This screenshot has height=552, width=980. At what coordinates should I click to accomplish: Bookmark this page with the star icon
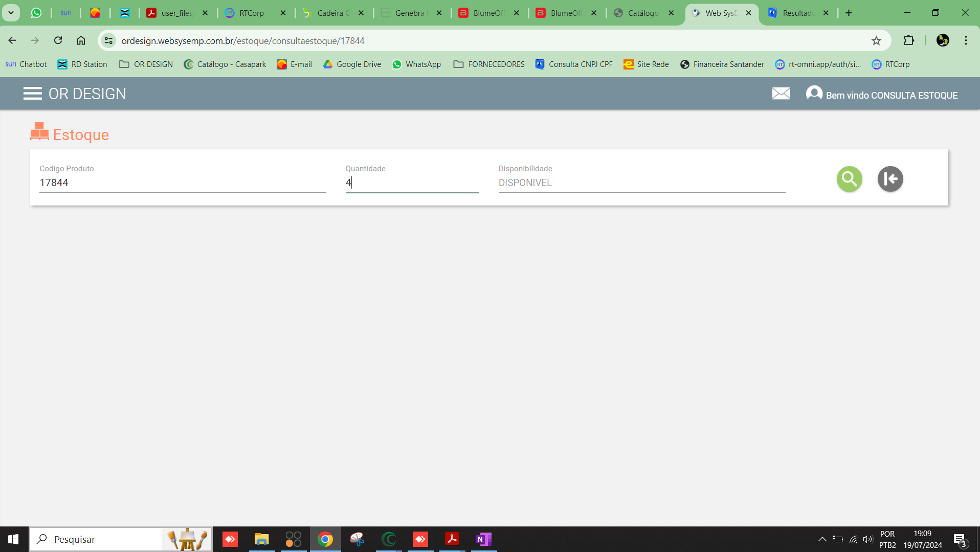click(876, 40)
